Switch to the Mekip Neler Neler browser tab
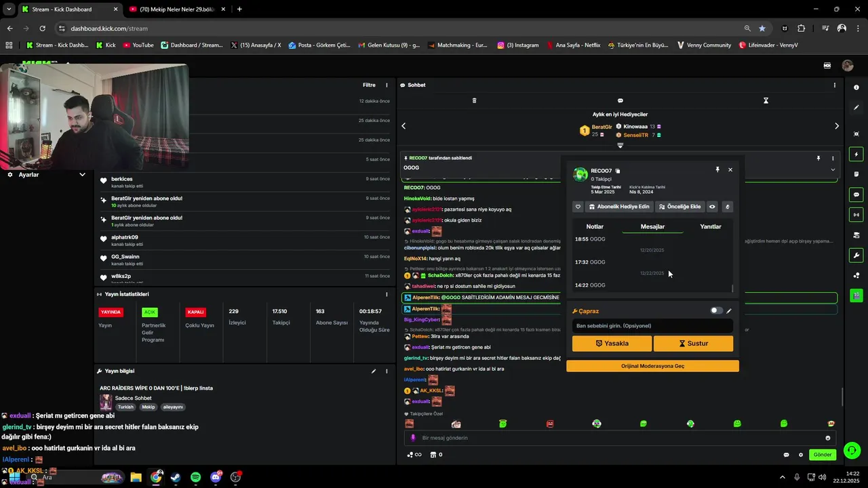Screen dimensions: 868x488 coord(176,9)
